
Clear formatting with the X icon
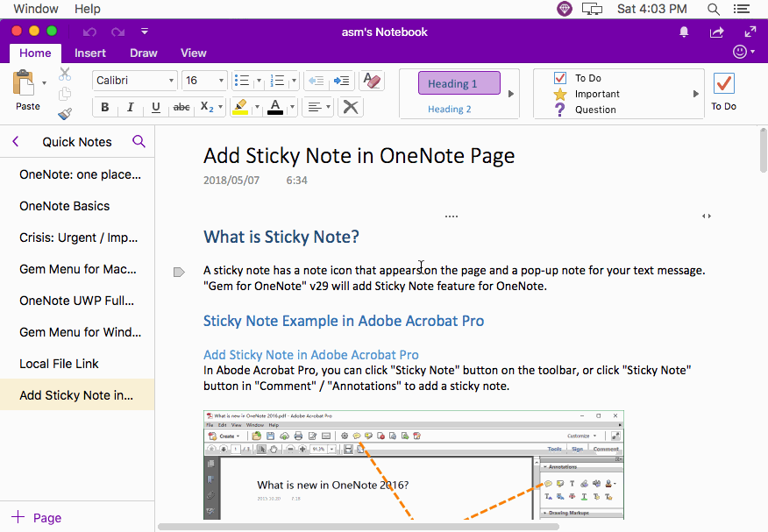click(x=349, y=107)
